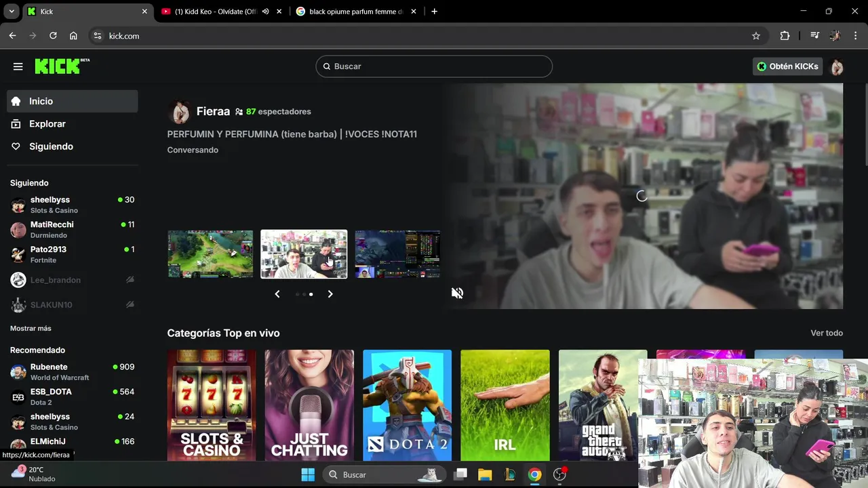Open the Chrome three-dot menu
The width and height of the screenshot is (868, 488).
(x=855, y=36)
